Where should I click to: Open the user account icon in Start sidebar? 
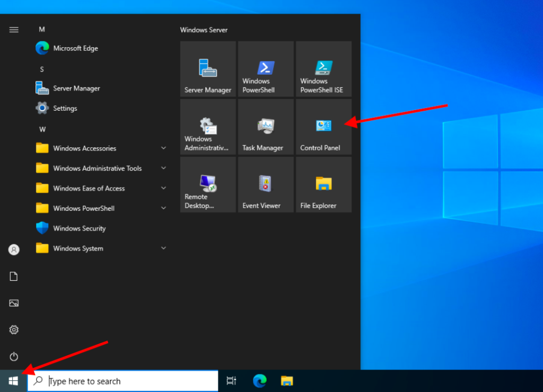coord(14,250)
